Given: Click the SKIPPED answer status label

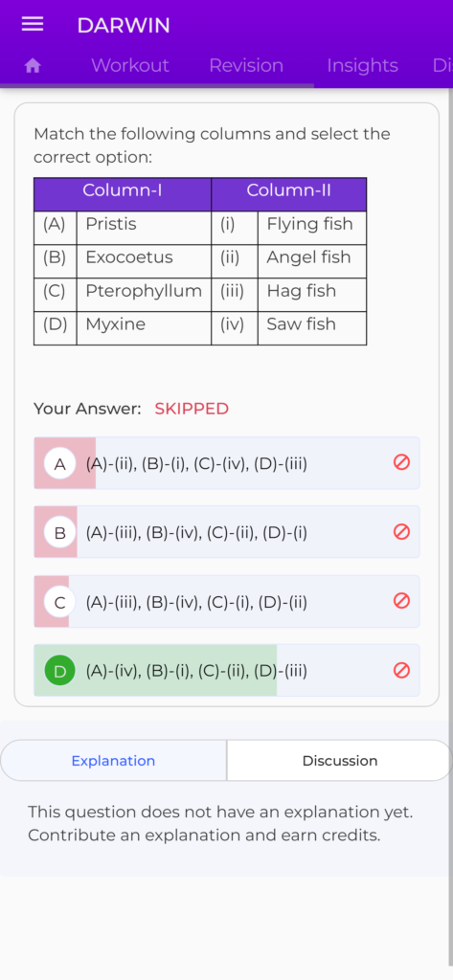Looking at the screenshot, I should coord(192,409).
